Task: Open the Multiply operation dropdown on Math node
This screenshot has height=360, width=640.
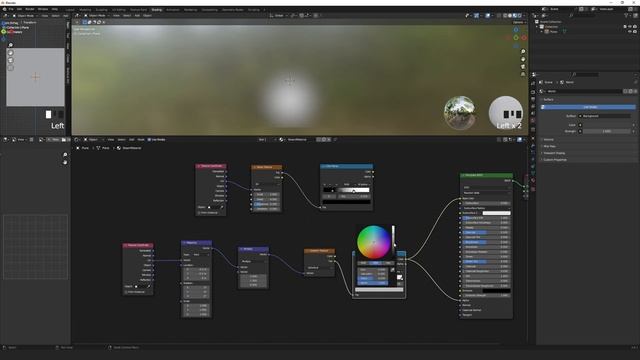Action: coord(253,261)
